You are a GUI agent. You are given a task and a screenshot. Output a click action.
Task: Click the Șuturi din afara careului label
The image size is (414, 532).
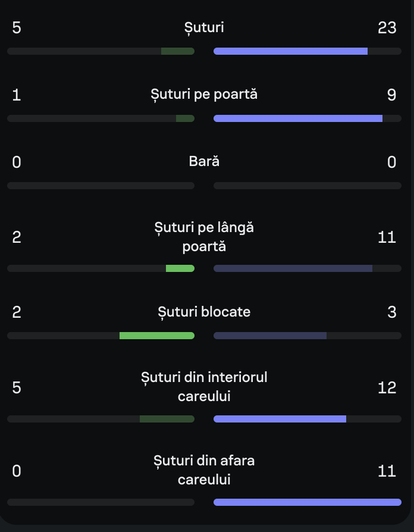(x=204, y=470)
